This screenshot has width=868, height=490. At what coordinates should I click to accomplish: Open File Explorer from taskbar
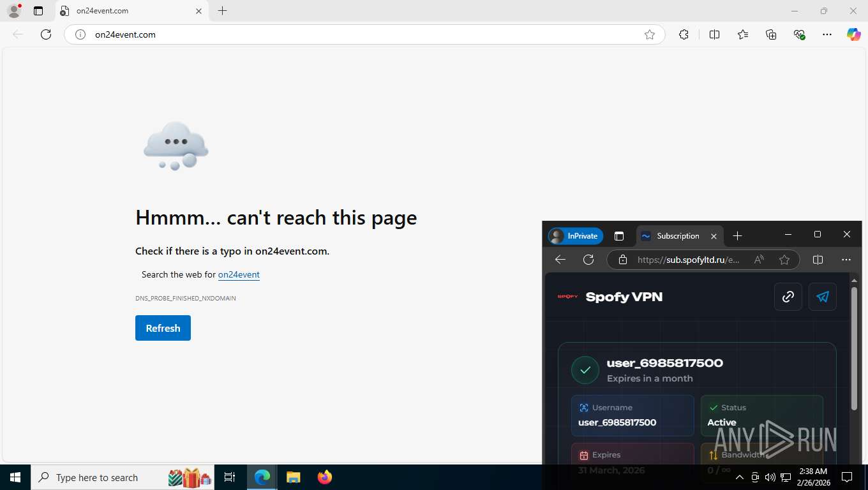click(x=293, y=477)
